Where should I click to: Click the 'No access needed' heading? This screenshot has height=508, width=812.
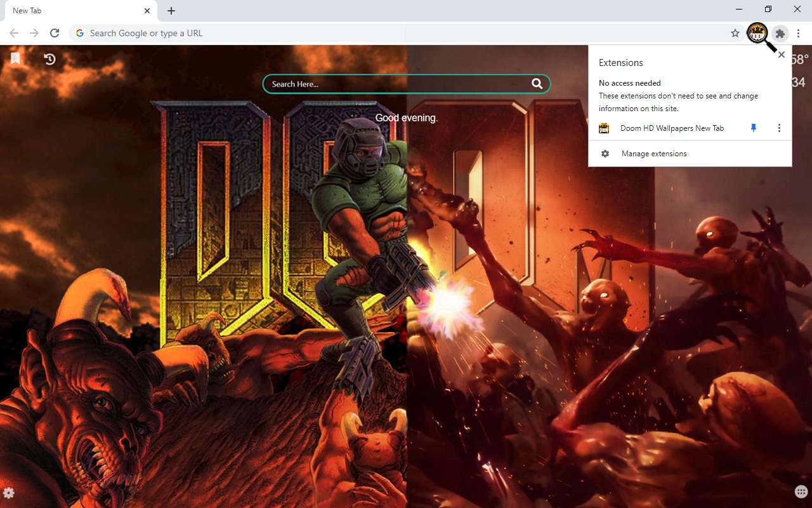click(x=630, y=83)
